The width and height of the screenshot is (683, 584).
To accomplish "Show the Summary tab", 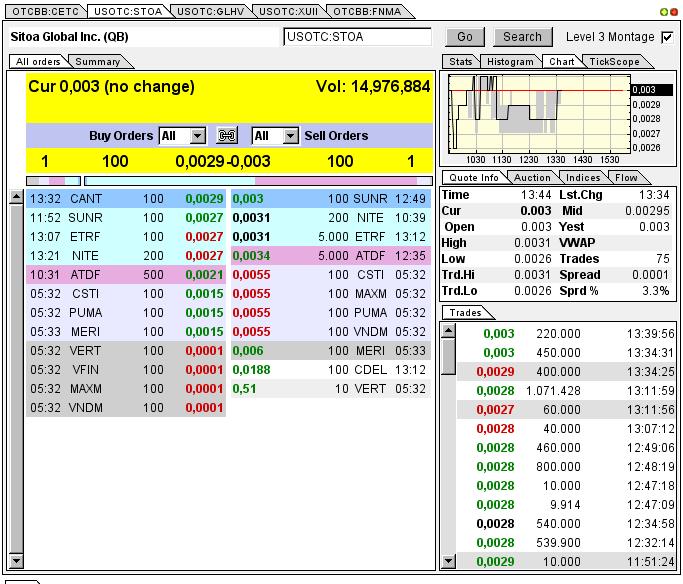I will click(x=97, y=62).
